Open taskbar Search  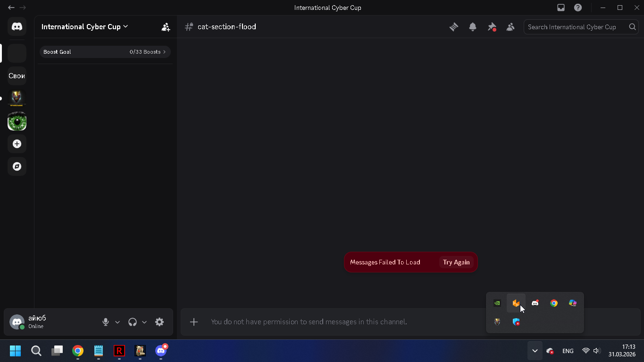[x=36, y=351]
